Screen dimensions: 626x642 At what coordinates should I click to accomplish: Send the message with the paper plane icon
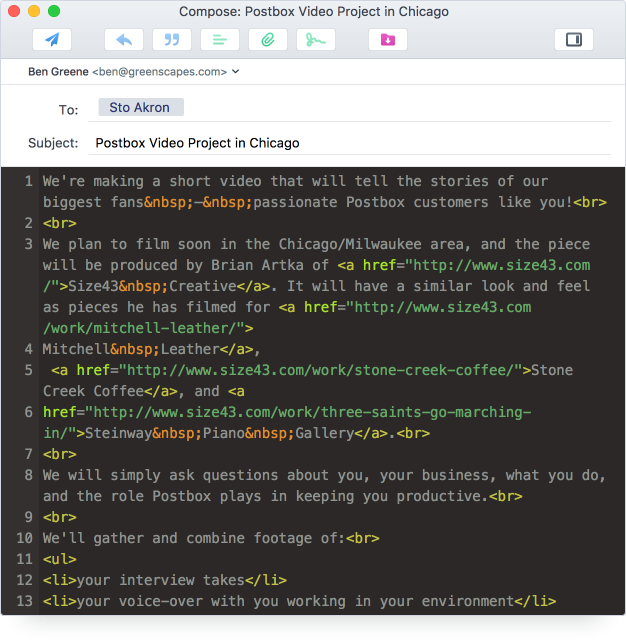click(52, 40)
